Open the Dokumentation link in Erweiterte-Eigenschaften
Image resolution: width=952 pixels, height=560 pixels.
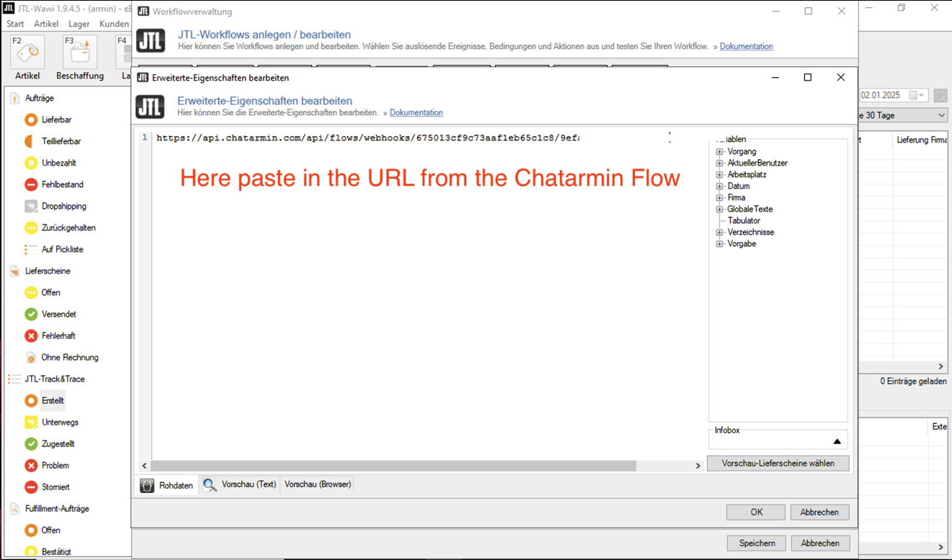point(416,113)
